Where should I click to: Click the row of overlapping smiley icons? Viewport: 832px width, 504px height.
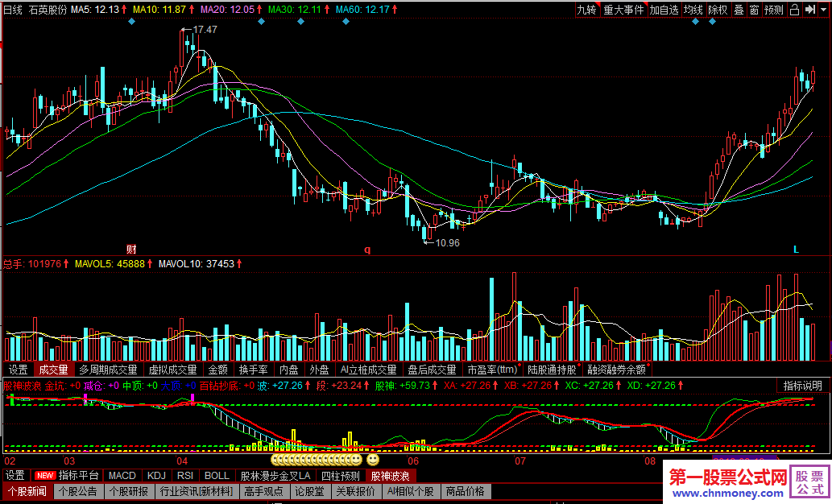point(317,460)
